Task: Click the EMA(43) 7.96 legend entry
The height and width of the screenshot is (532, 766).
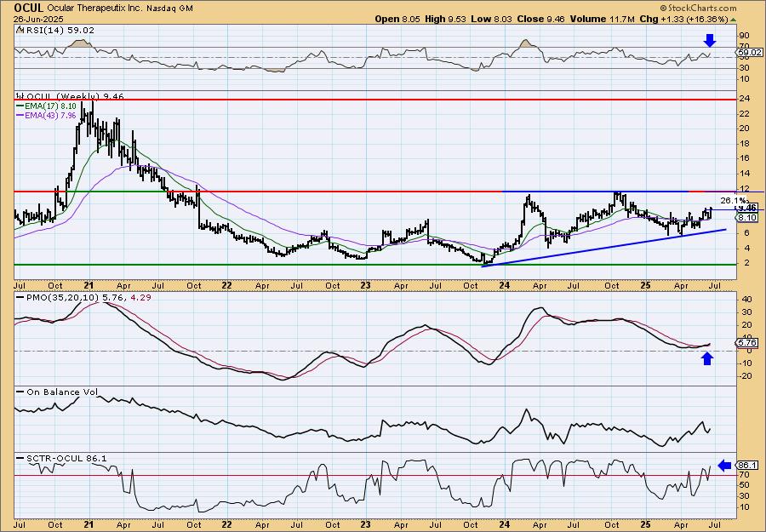Action: [x=47, y=115]
